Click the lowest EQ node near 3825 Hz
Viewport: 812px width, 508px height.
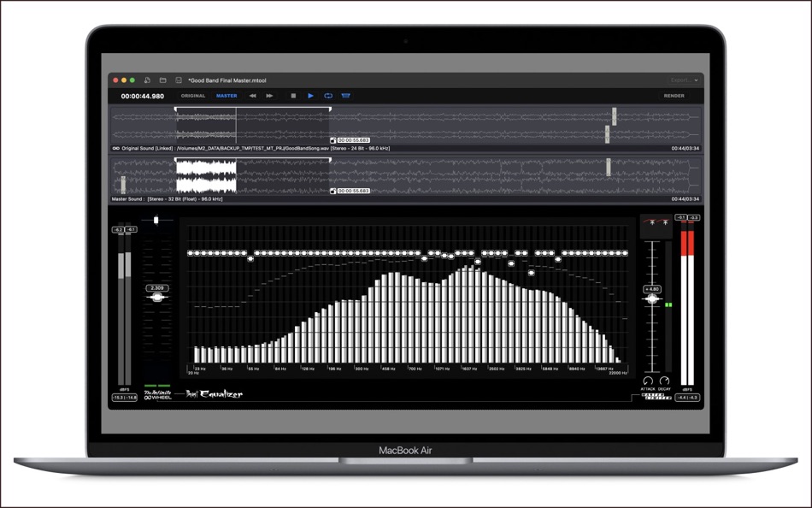[532, 273]
